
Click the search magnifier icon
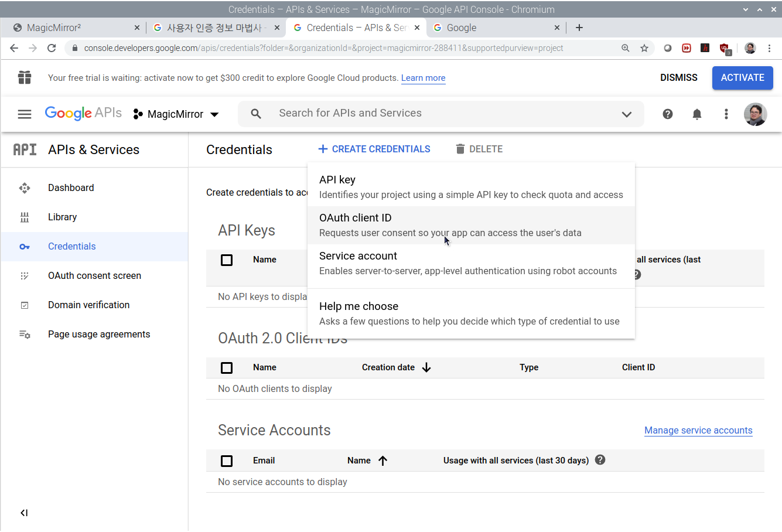pyautogui.click(x=256, y=114)
